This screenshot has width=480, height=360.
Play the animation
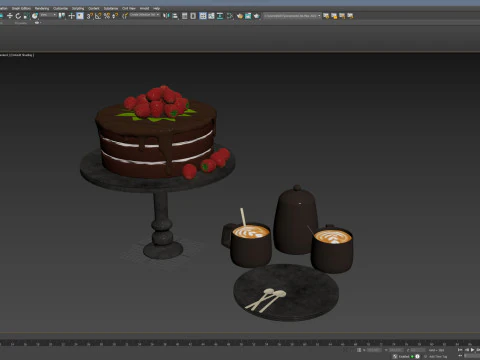[x=472, y=350]
